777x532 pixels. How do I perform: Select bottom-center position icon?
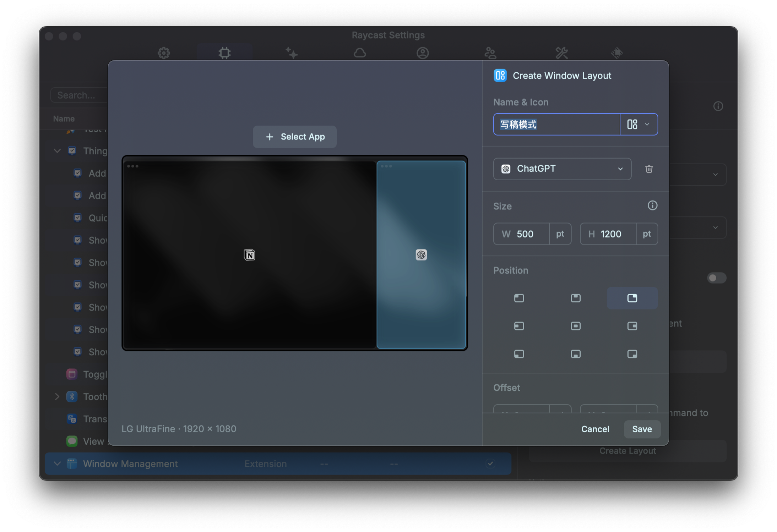pos(575,354)
